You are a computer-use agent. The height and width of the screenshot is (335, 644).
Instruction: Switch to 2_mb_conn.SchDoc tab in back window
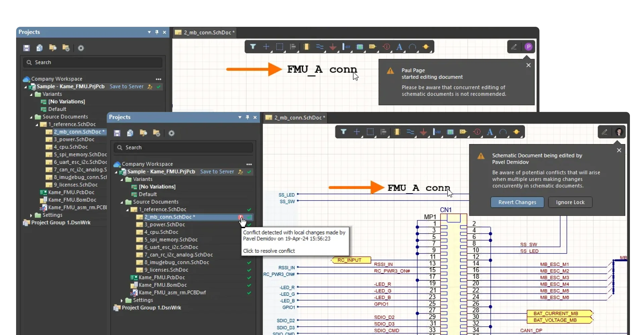click(x=205, y=32)
